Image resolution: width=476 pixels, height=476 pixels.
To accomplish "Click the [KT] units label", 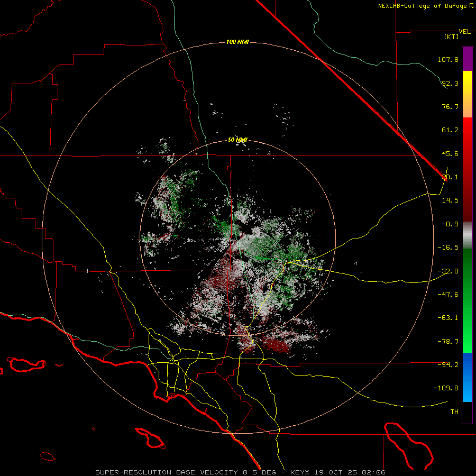I will pyautogui.click(x=451, y=36).
